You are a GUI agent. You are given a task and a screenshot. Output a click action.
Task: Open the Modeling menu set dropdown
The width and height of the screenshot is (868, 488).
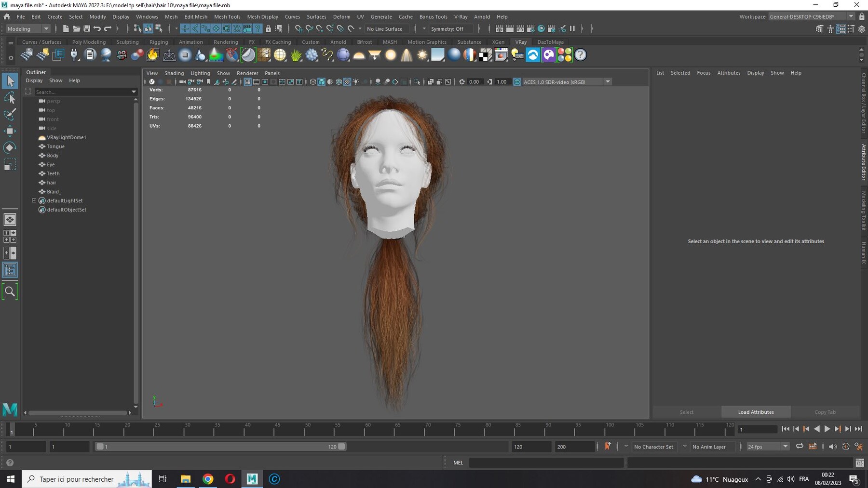point(27,29)
